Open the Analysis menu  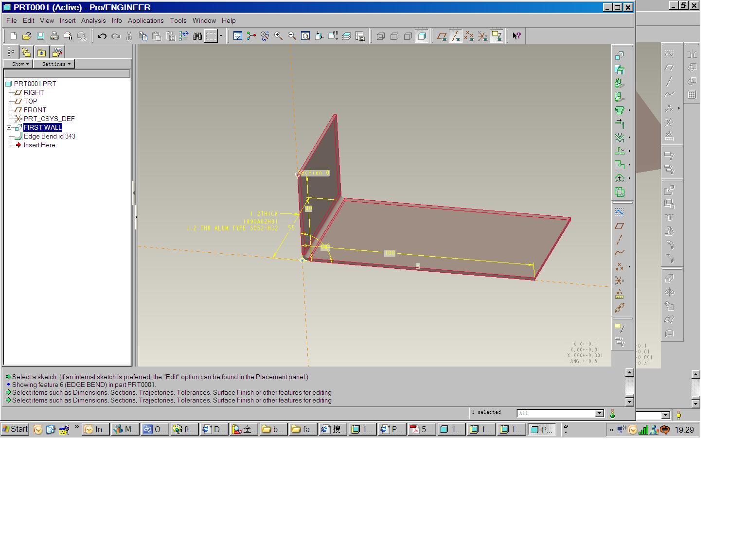click(x=93, y=20)
